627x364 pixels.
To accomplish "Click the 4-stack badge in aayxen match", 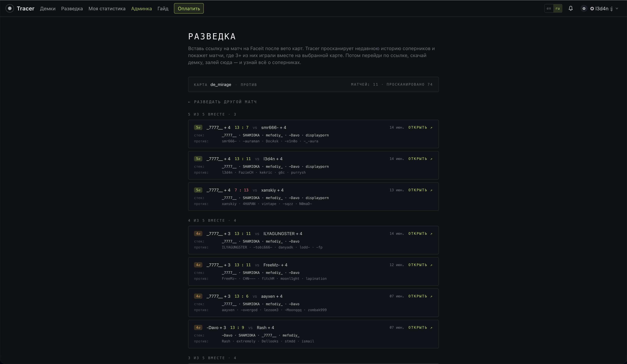I will coord(198,296).
